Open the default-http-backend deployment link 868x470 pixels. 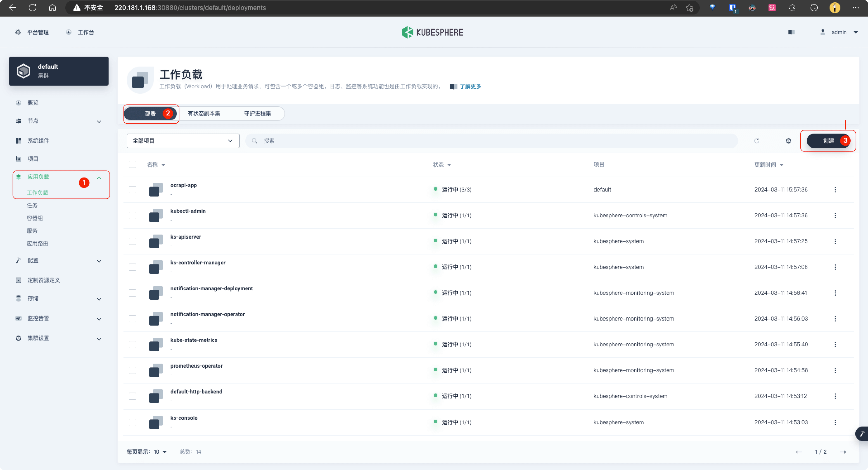[x=196, y=392]
